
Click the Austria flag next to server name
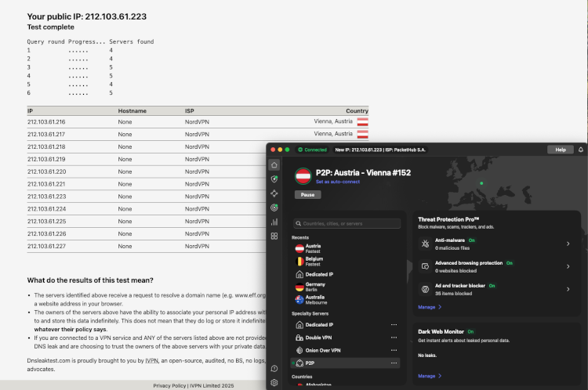[x=303, y=176]
